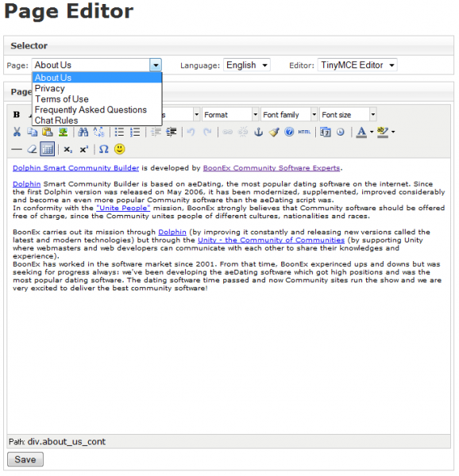This screenshot has width=459, height=476.
Task: Expand the text color picker arrow
Action: pyautogui.click(x=372, y=132)
